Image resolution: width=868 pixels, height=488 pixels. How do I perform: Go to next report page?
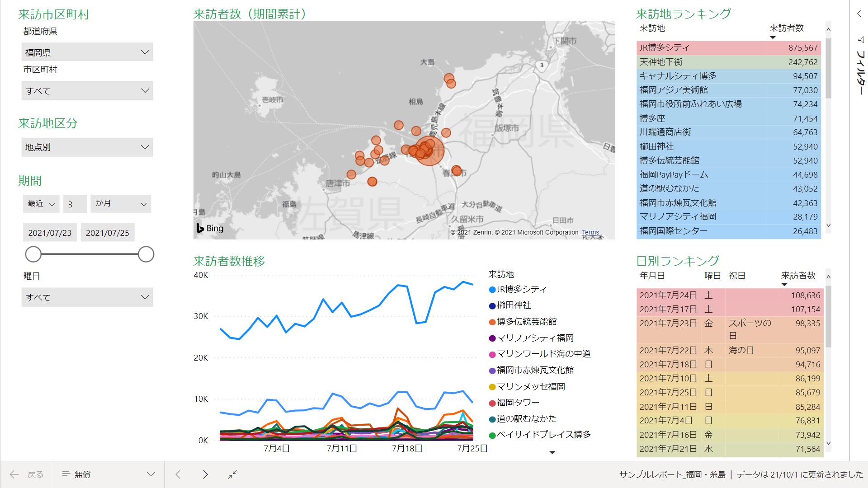205,474
